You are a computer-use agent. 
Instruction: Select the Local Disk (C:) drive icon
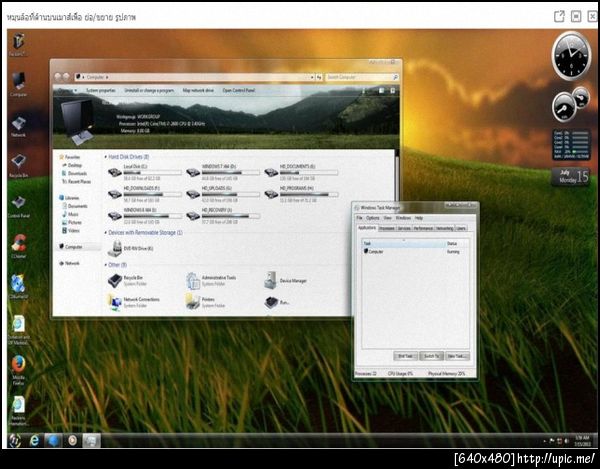tap(115, 172)
